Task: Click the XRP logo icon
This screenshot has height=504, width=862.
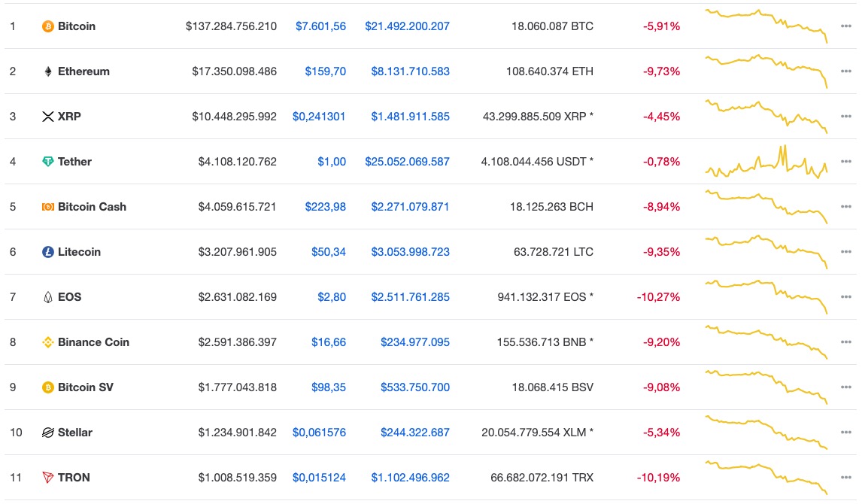Action: pos(48,117)
